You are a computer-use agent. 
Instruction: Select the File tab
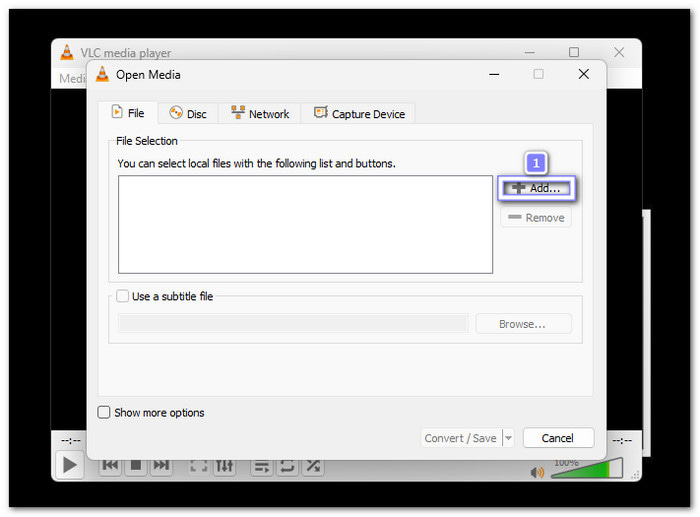pyautogui.click(x=128, y=113)
